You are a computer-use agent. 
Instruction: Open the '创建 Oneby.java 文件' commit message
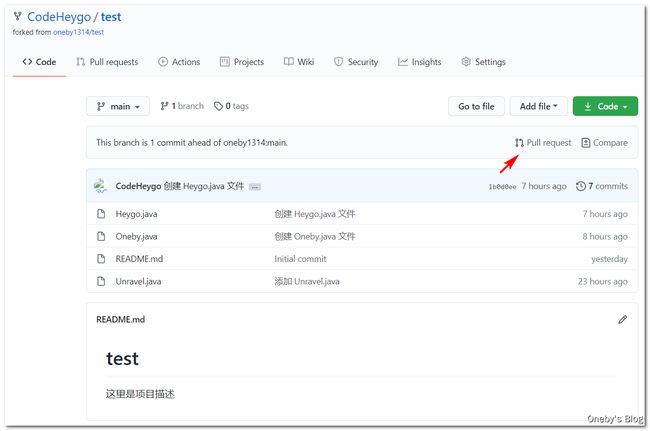pyautogui.click(x=315, y=236)
